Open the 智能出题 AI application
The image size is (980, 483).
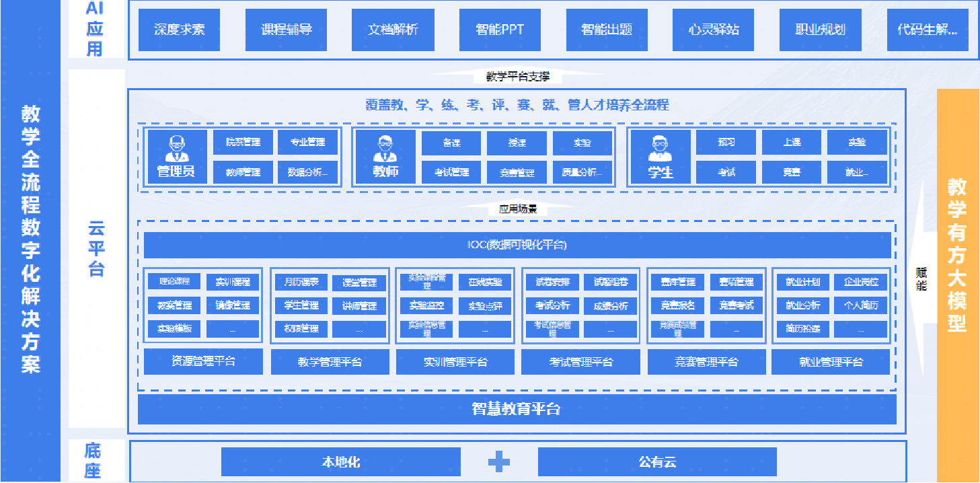click(605, 30)
